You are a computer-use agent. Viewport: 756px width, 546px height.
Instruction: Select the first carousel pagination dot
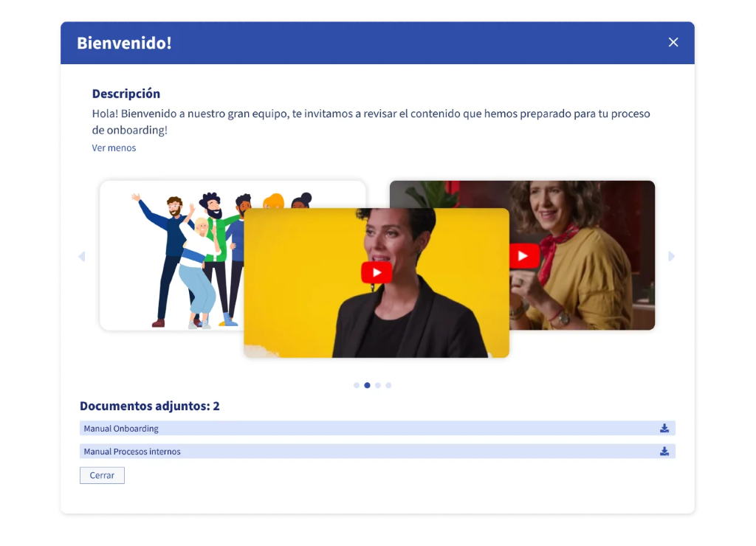tap(357, 385)
